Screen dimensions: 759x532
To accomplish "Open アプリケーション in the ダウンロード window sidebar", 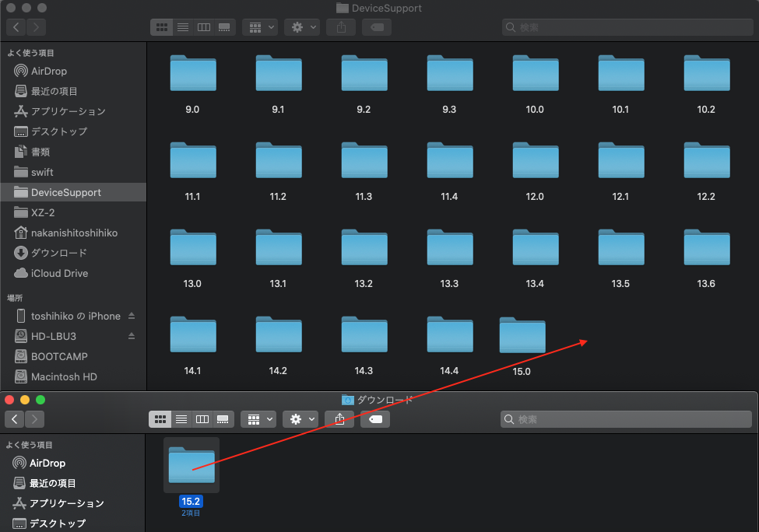I will pyautogui.click(x=72, y=503).
